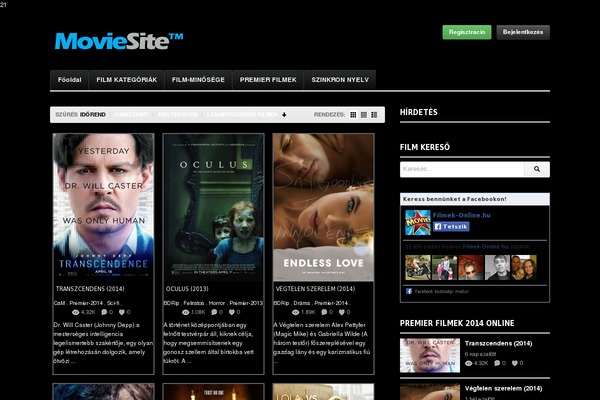Viewport: 600px width, 400px height.
Task: Select the compact detail view layout icon
Action: pos(374,115)
